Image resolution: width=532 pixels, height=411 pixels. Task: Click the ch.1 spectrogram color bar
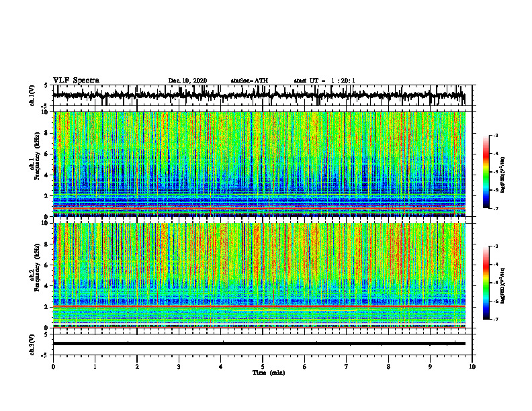click(x=486, y=172)
